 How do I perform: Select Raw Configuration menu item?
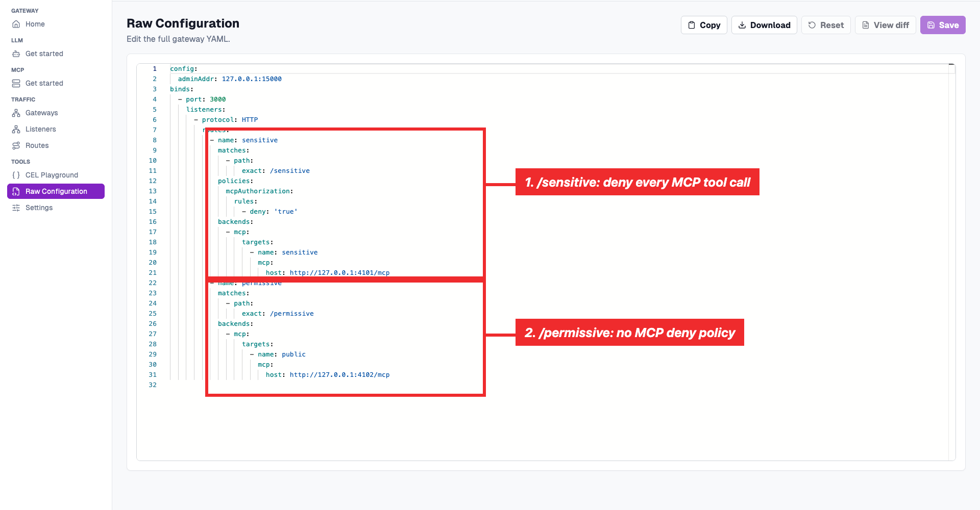(x=56, y=191)
